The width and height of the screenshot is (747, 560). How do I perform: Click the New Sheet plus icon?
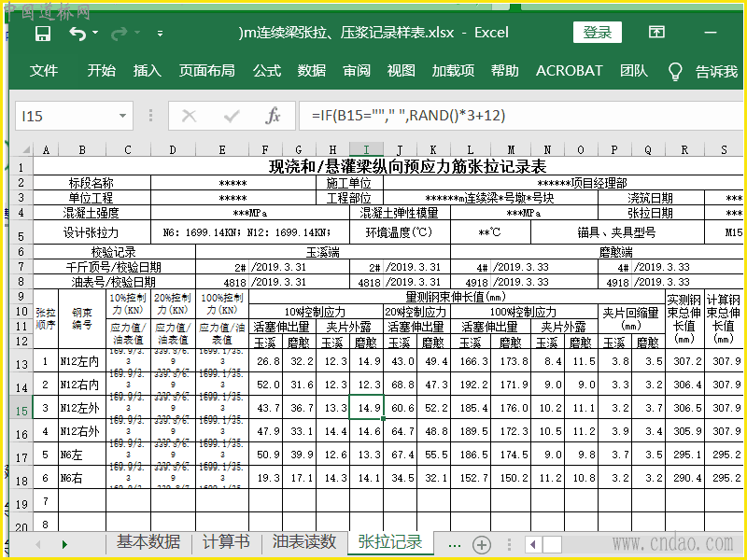click(x=482, y=544)
